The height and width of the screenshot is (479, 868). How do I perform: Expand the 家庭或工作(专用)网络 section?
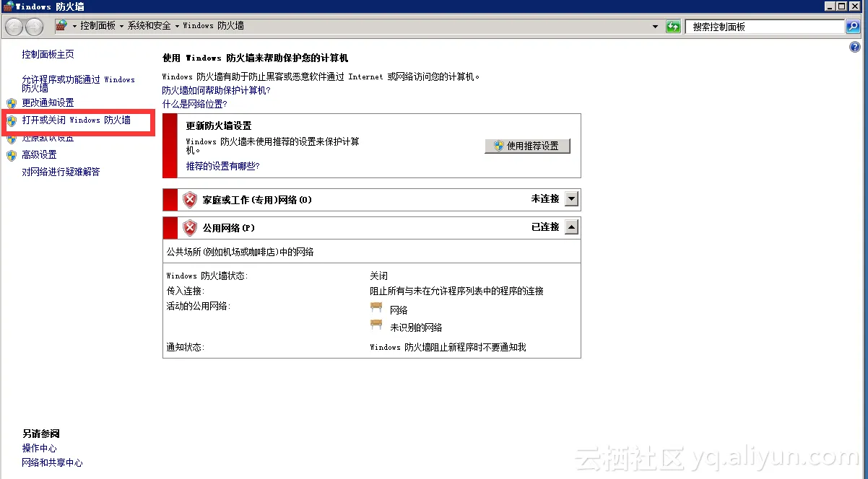(x=571, y=199)
